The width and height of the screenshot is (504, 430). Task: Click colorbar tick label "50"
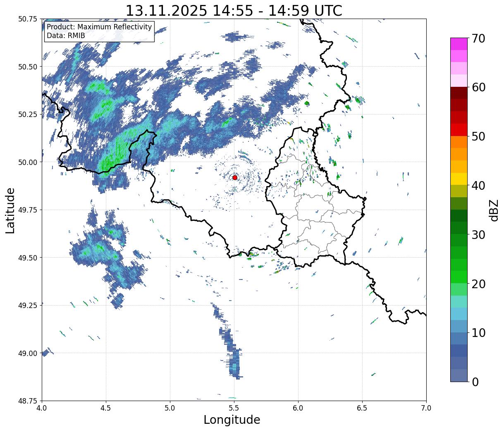[478, 136]
